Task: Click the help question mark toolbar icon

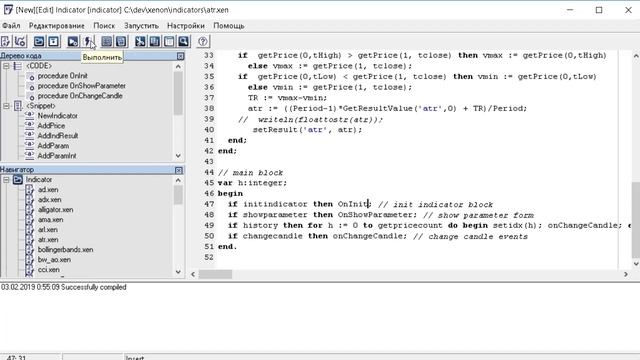Action: pos(203,41)
